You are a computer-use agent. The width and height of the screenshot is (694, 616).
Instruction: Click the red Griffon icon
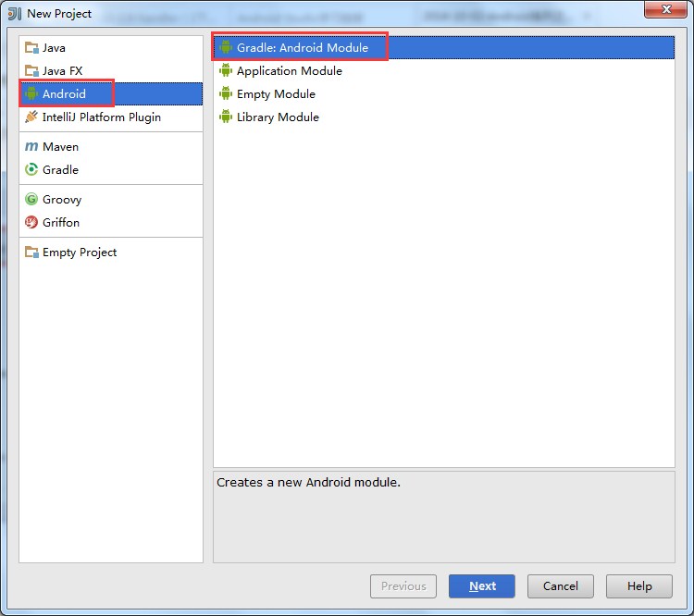[31, 222]
